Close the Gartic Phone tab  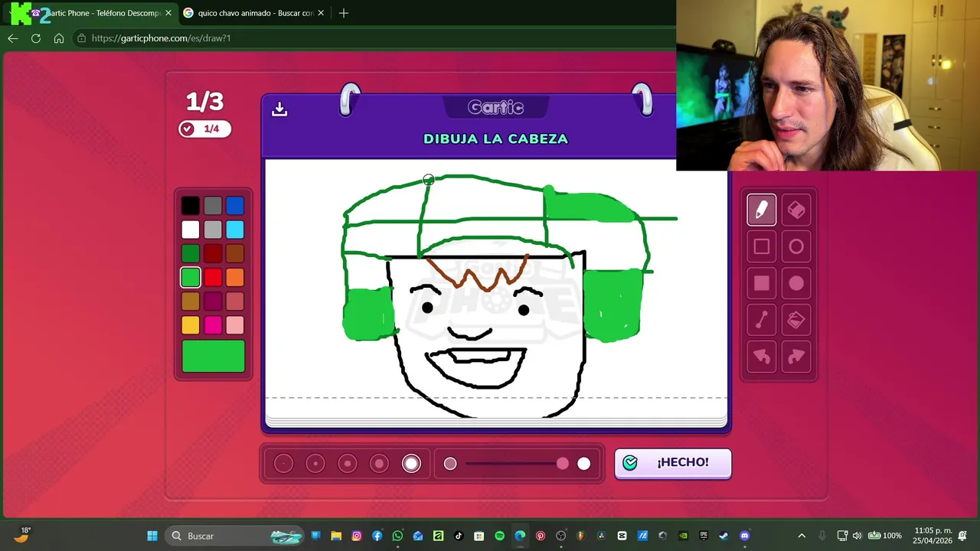(168, 13)
